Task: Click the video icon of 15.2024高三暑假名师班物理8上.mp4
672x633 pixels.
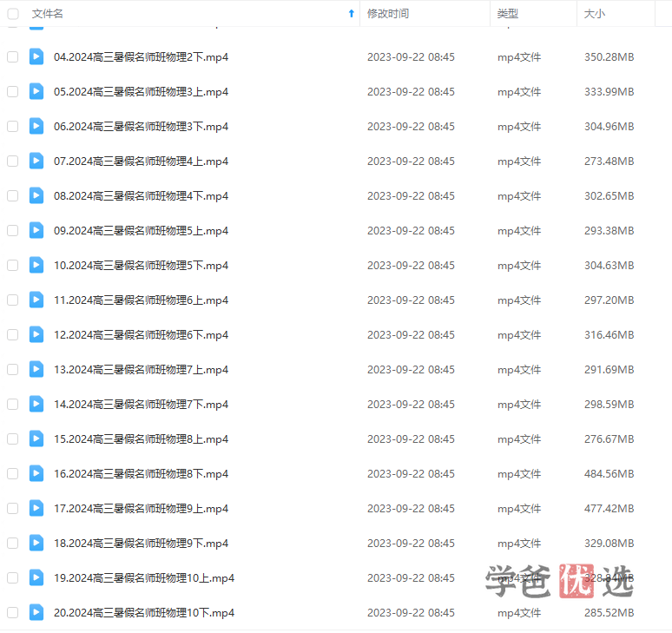Action: [36, 438]
